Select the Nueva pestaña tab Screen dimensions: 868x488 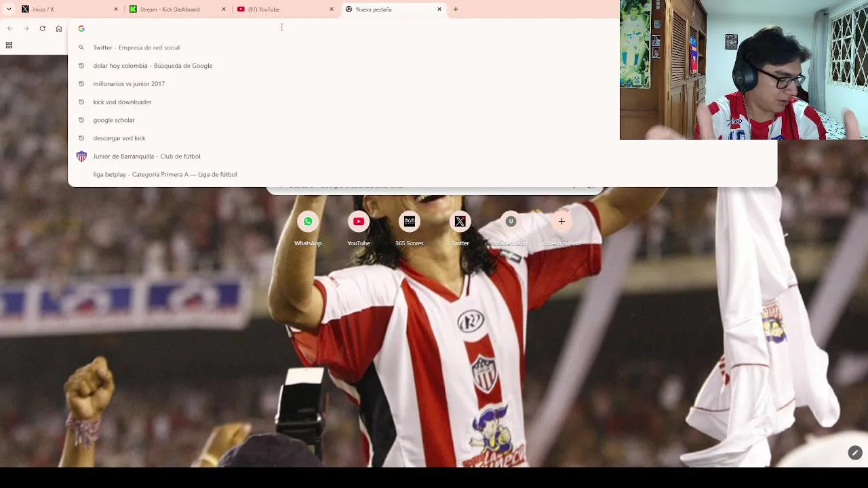pos(393,9)
